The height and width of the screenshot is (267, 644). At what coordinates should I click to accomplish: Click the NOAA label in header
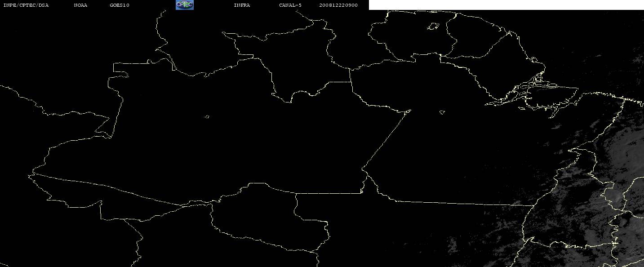point(80,5)
